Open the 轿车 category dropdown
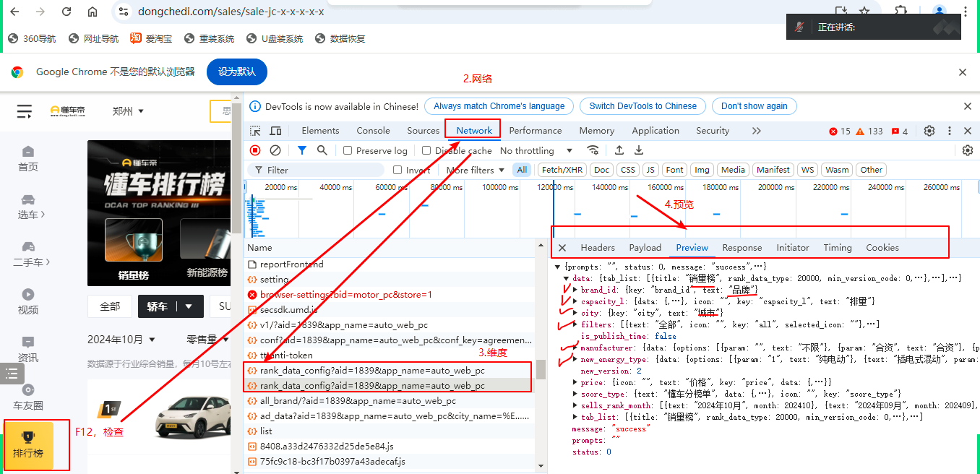The height and width of the screenshot is (474, 980). [171, 306]
